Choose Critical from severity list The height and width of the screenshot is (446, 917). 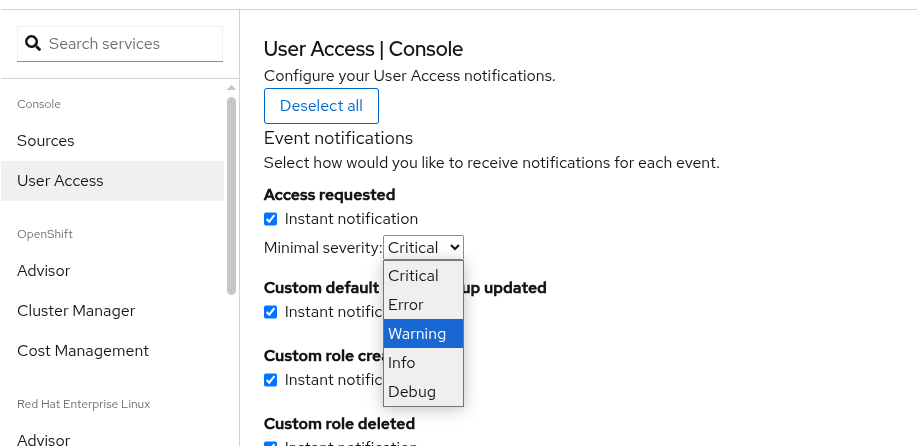click(x=413, y=276)
